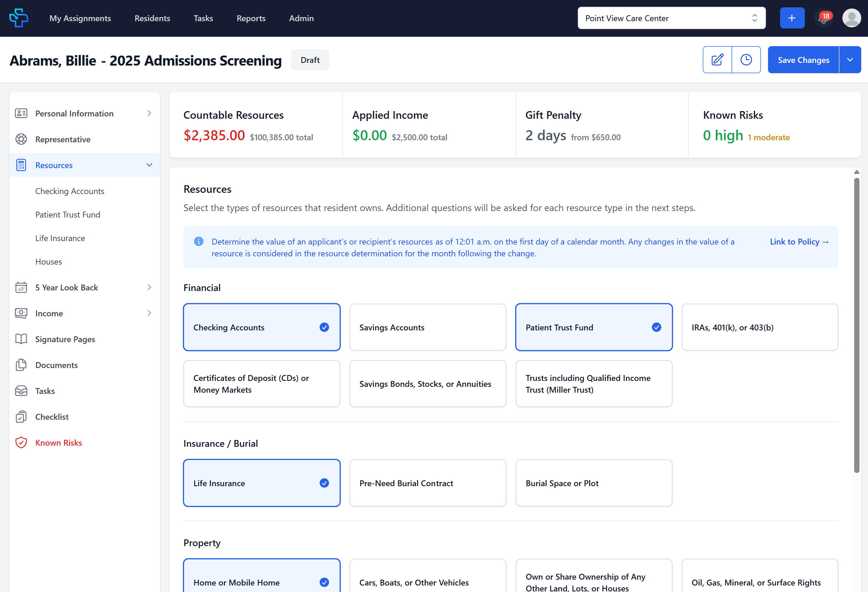Follow the Link to Policy

pos(799,242)
